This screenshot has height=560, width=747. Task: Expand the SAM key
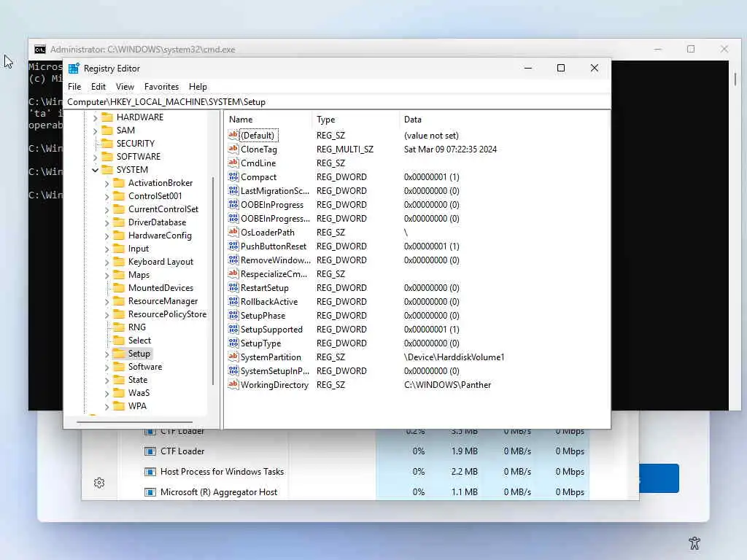pyautogui.click(x=95, y=131)
